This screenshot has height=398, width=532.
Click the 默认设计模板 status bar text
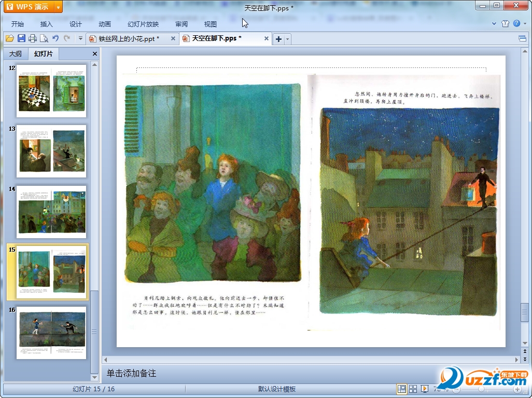pos(277,389)
